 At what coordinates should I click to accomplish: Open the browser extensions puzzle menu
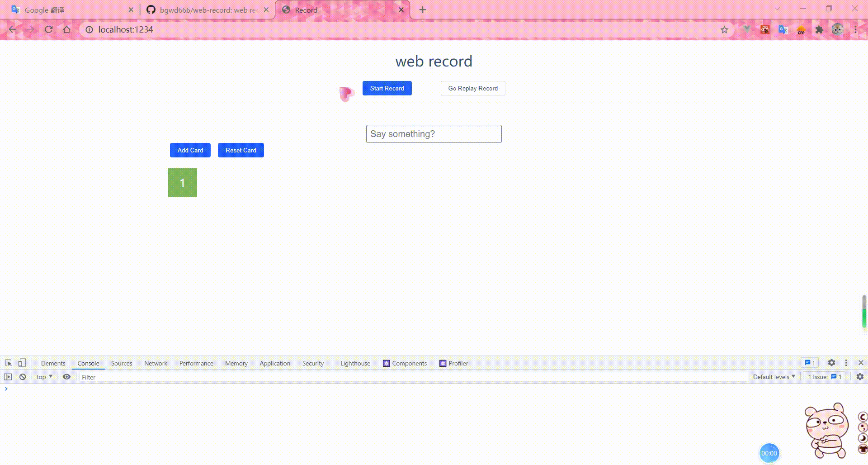pyautogui.click(x=819, y=29)
